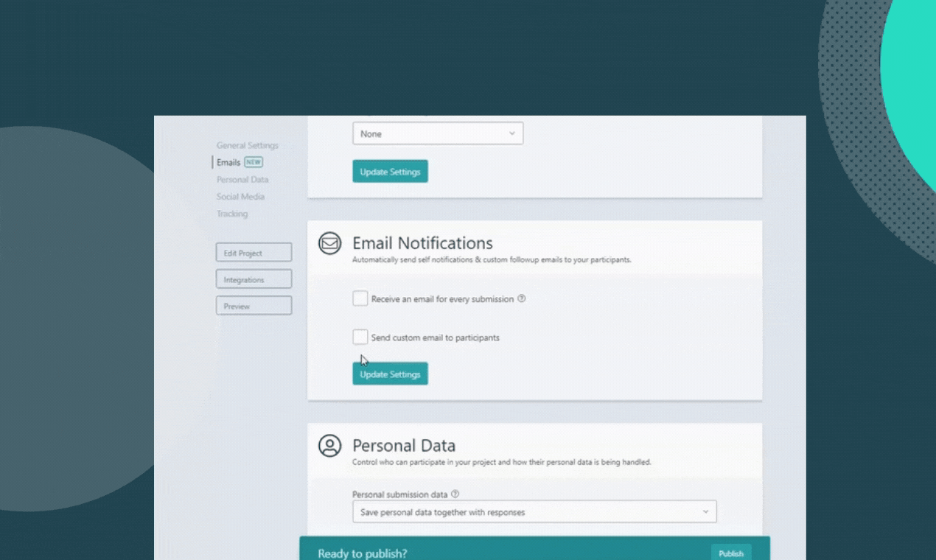Click help icon beside Personal submission data
Image resolution: width=936 pixels, height=560 pixels.
pos(455,494)
